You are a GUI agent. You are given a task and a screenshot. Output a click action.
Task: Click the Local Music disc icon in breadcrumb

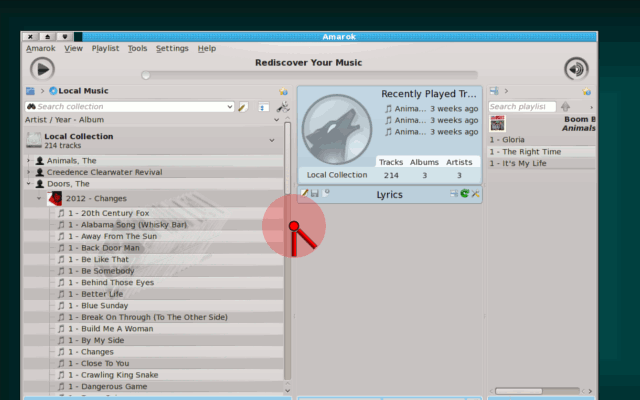53,91
